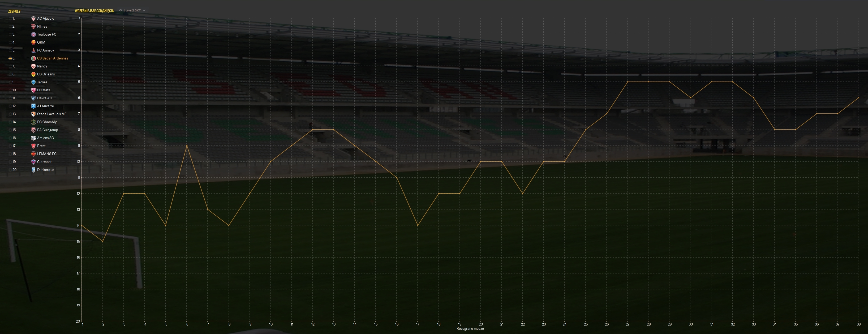Toggle graph line for 20th place team

pos(10,170)
